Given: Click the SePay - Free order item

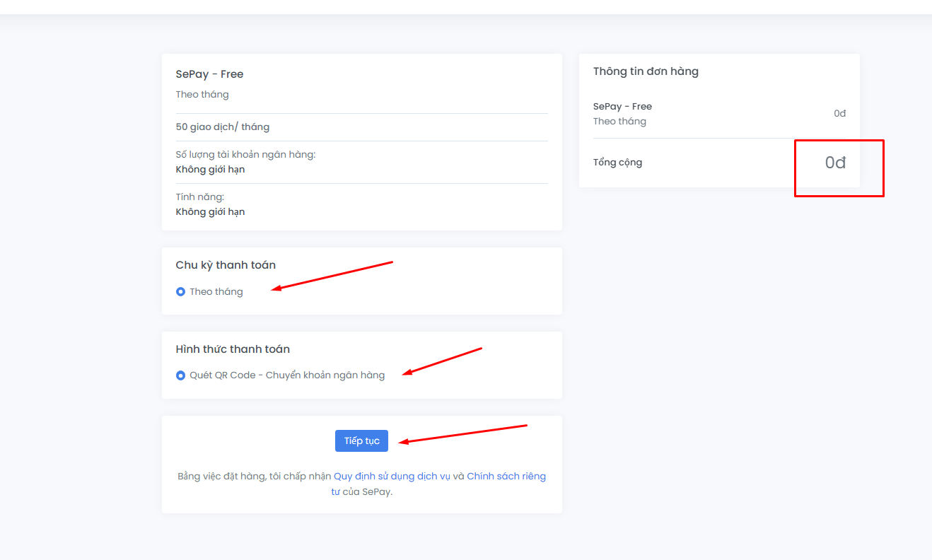Looking at the screenshot, I should coord(622,107).
